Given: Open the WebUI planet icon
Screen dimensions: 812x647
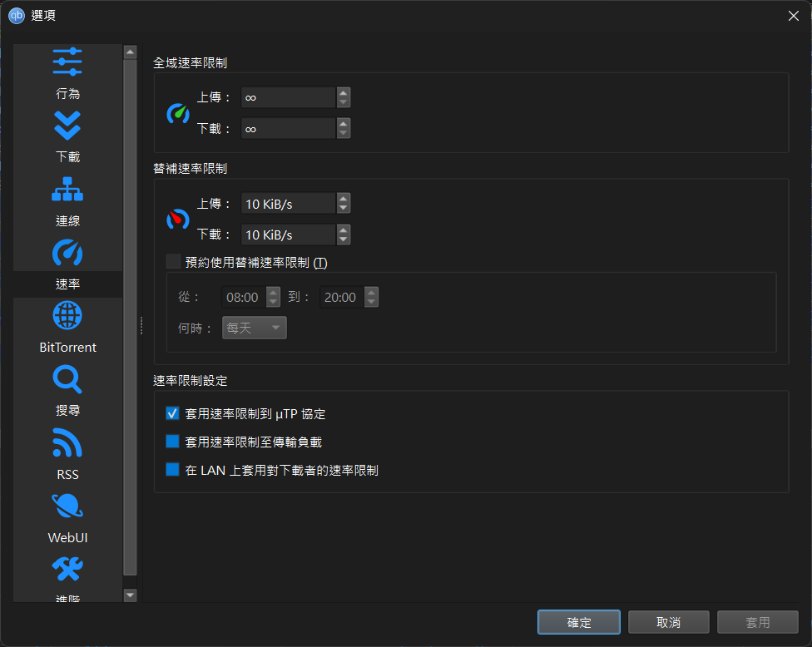Looking at the screenshot, I should pos(67,506).
